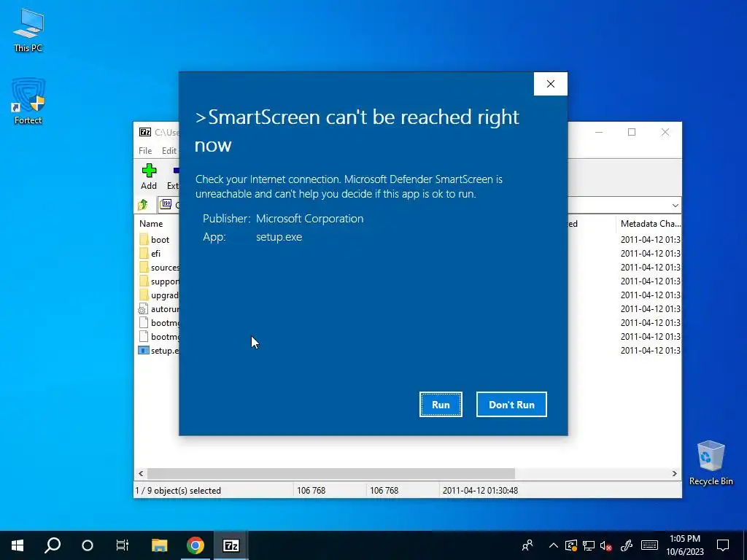Click the muted volume icon in tray

coord(605,545)
